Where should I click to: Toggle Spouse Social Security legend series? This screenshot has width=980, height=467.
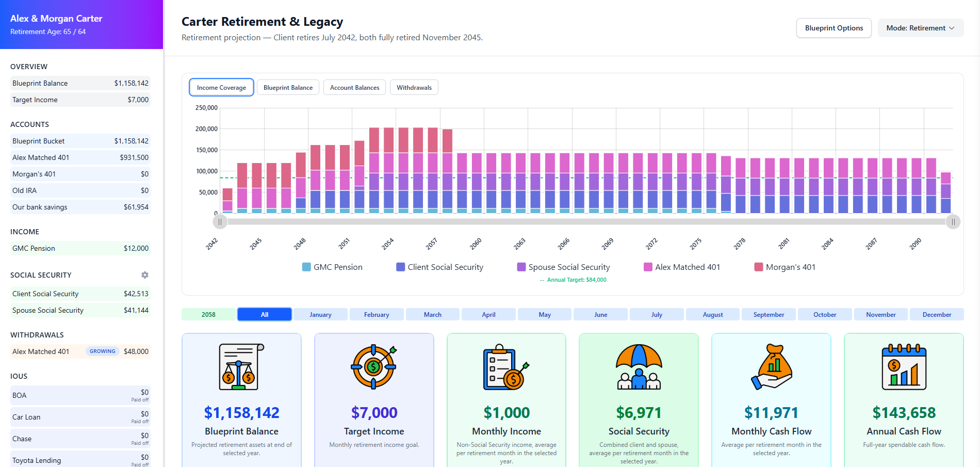point(563,267)
